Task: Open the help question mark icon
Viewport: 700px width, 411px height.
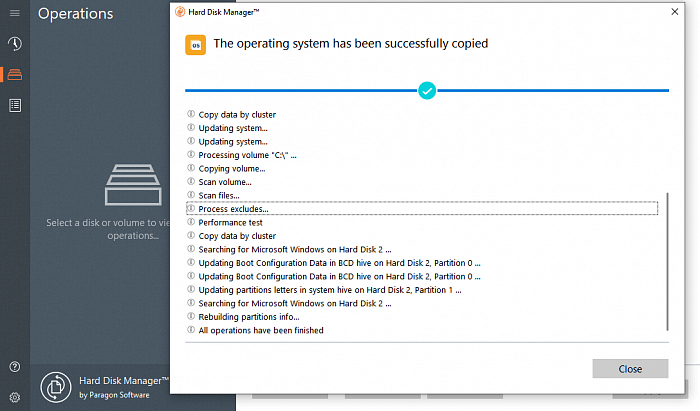Action: click(x=15, y=367)
